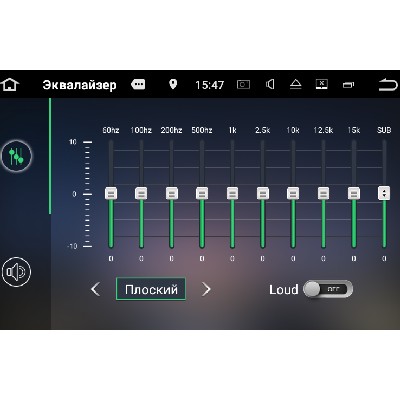Click the 60hz frequency label
This screenshot has height=400, width=400.
click(111, 130)
